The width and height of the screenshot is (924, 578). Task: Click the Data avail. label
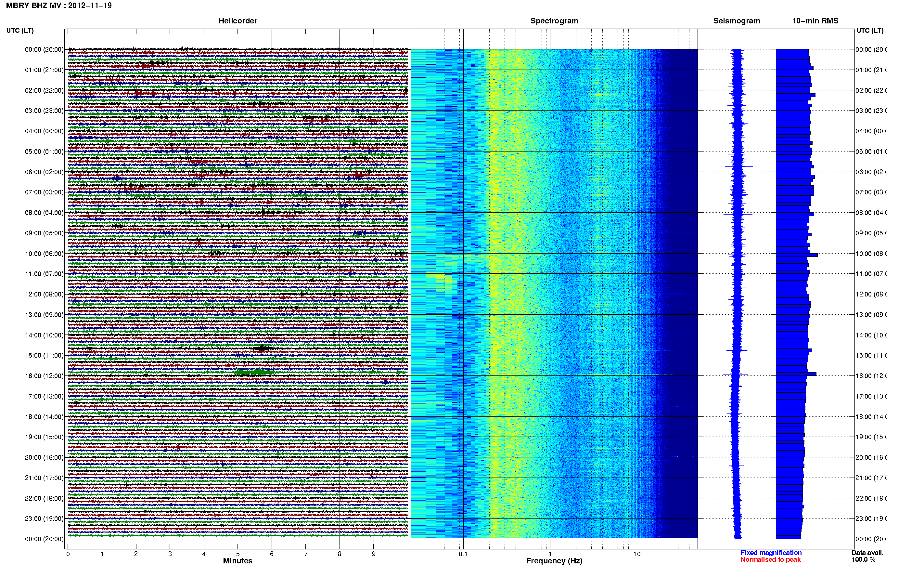click(867, 552)
